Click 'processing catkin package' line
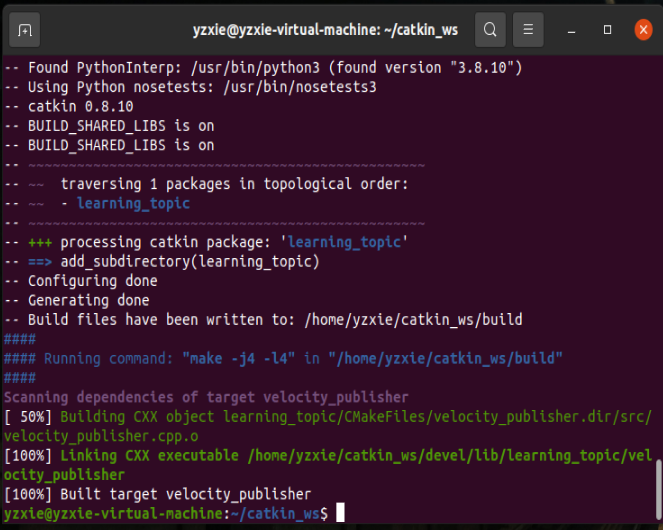663x530 pixels. point(206,242)
